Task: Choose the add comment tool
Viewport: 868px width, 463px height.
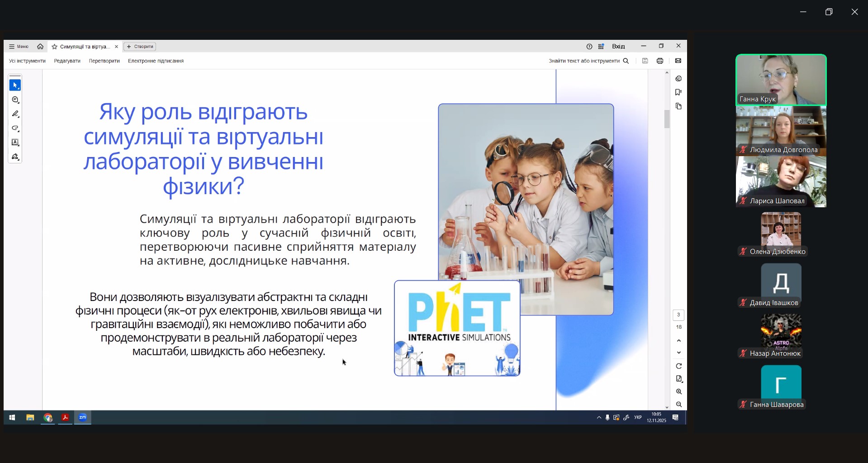Action: coord(15,100)
